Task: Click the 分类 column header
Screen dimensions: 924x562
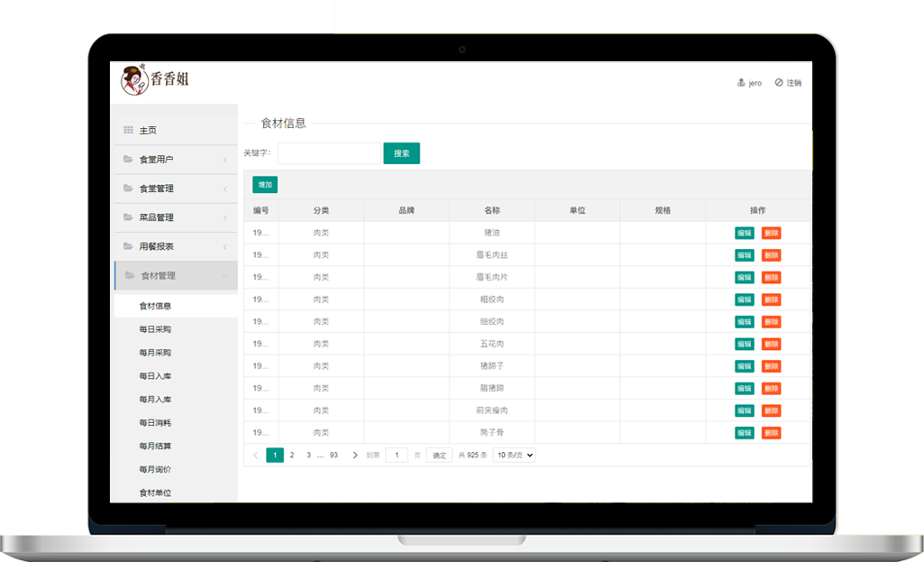Action: point(321,210)
